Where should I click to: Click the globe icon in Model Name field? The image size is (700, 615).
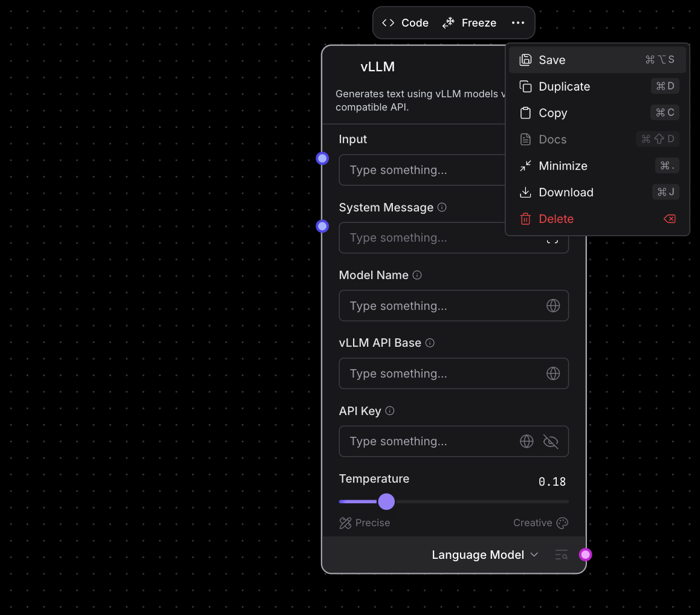[553, 306]
